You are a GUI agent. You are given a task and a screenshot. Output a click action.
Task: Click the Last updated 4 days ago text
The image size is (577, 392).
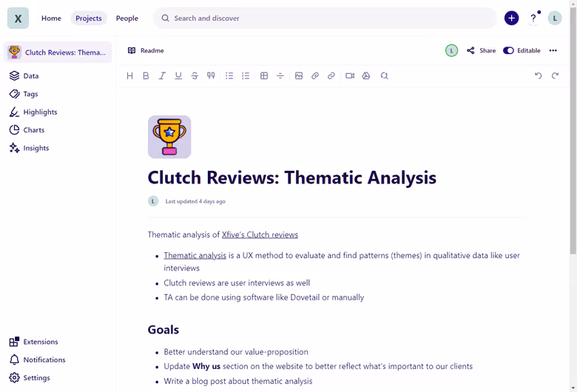(195, 201)
